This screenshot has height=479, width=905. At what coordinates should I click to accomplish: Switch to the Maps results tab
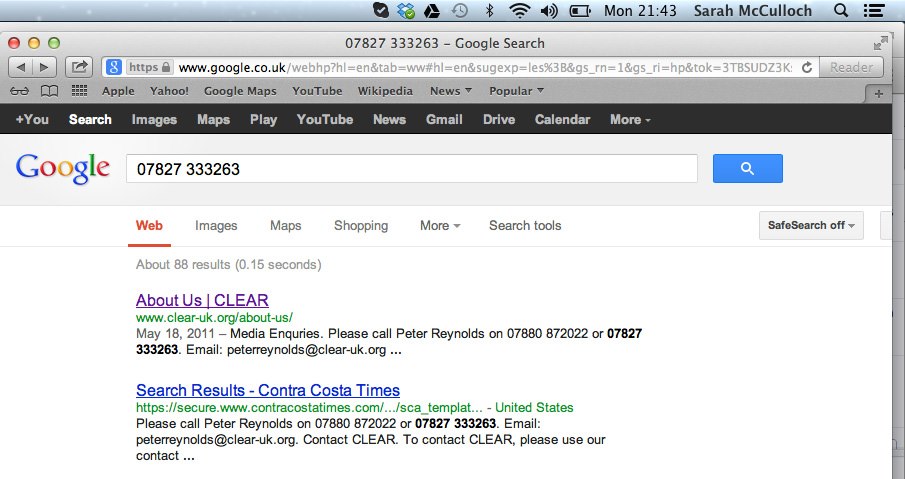[x=286, y=226]
